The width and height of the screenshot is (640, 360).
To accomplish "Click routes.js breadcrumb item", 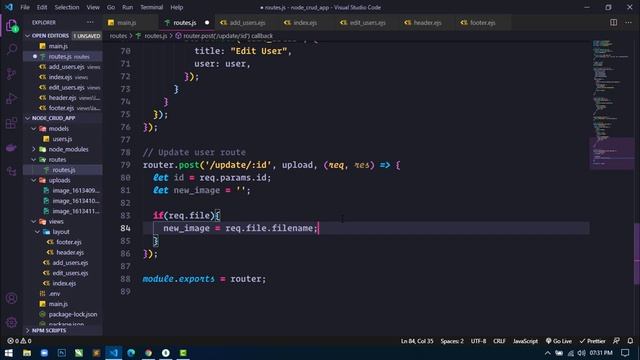I will [156, 36].
